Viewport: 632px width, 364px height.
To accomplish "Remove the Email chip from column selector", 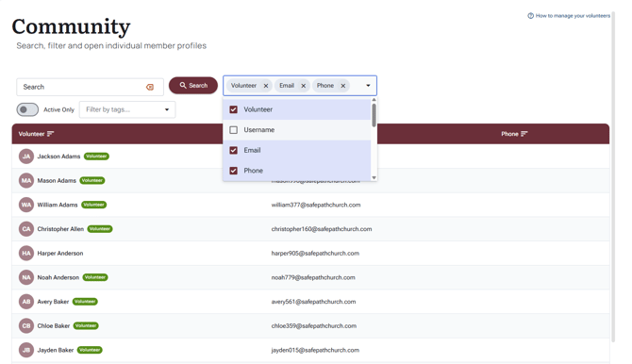I will 303,86.
